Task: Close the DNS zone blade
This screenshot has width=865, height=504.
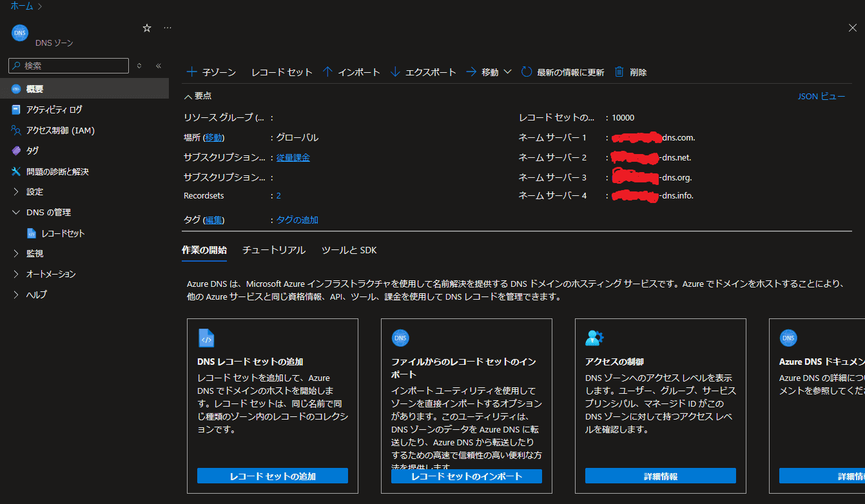Action: click(x=853, y=27)
